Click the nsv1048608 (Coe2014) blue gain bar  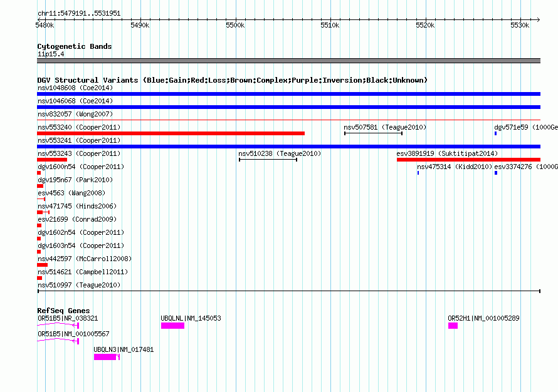pyautogui.click(x=288, y=94)
